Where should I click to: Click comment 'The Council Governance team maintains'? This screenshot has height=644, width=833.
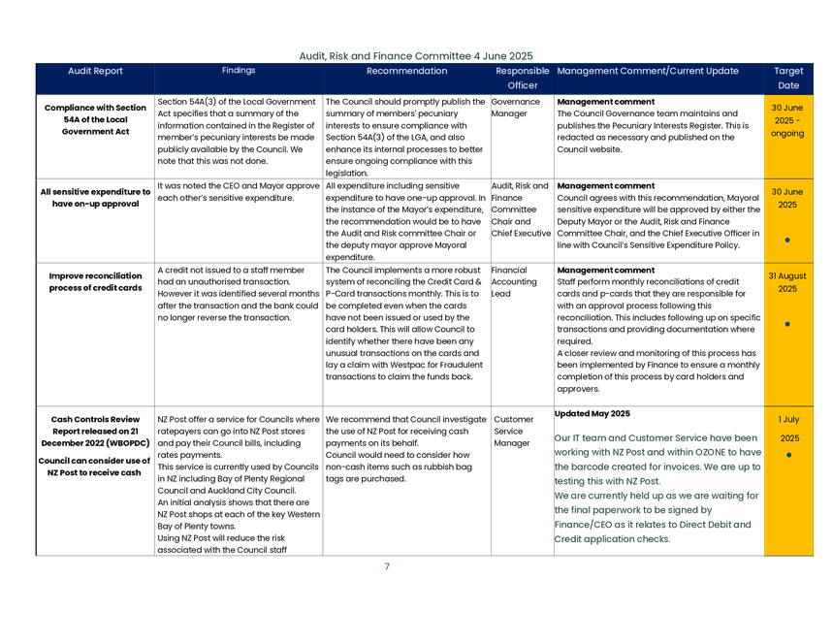click(x=653, y=131)
